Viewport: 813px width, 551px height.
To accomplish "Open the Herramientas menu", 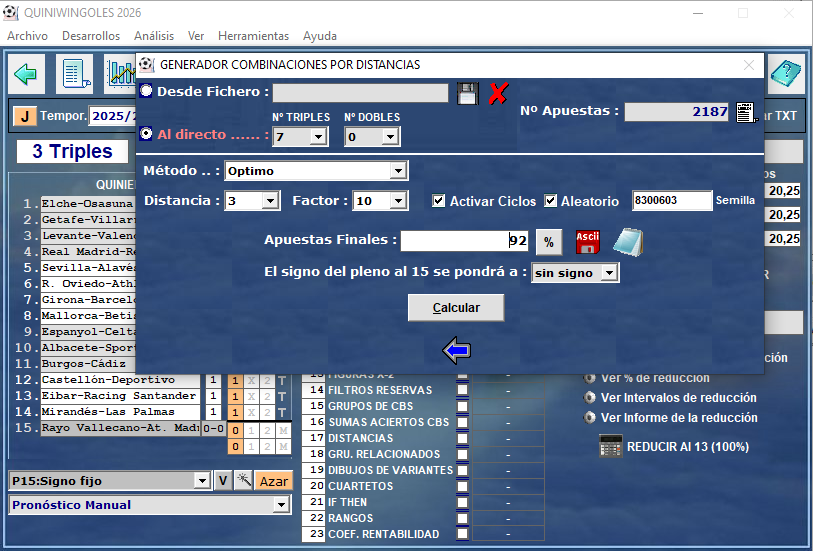I will pyautogui.click(x=254, y=36).
